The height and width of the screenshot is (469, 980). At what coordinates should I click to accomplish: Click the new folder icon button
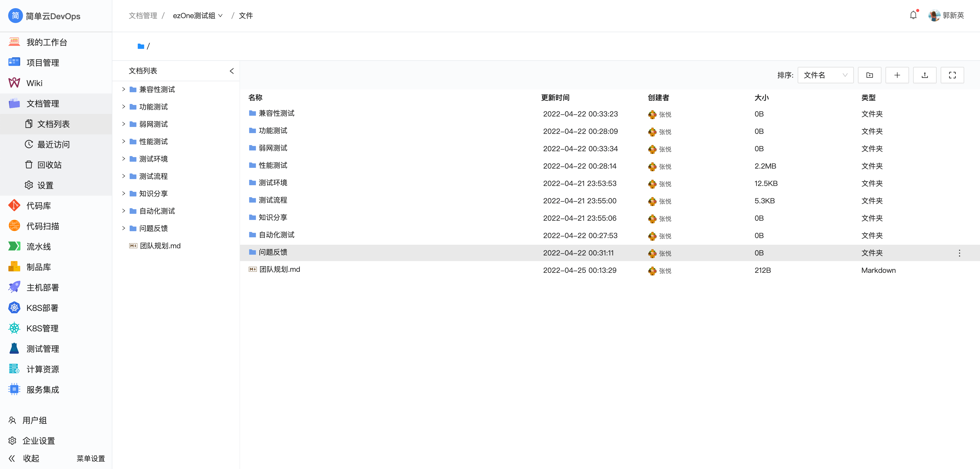tap(869, 75)
